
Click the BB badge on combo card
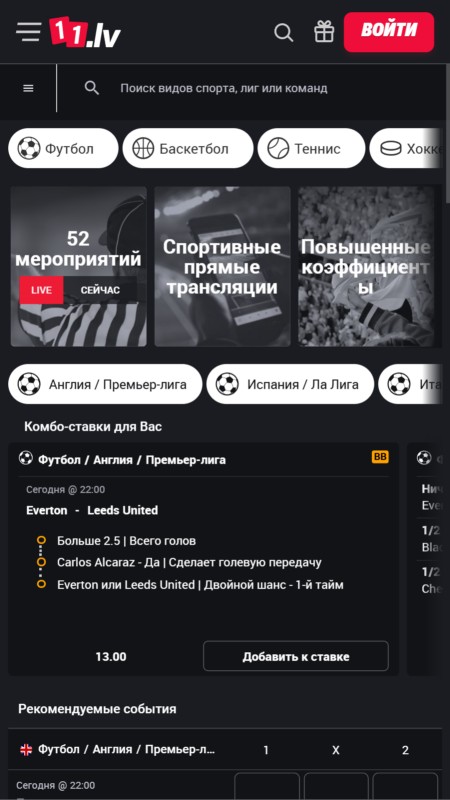click(380, 457)
